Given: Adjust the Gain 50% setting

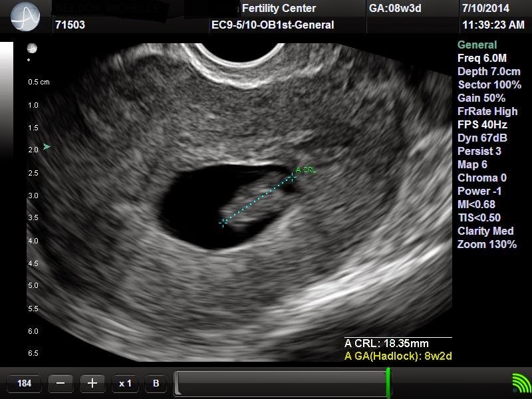Looking at the screenshot, I should (481, 98).
